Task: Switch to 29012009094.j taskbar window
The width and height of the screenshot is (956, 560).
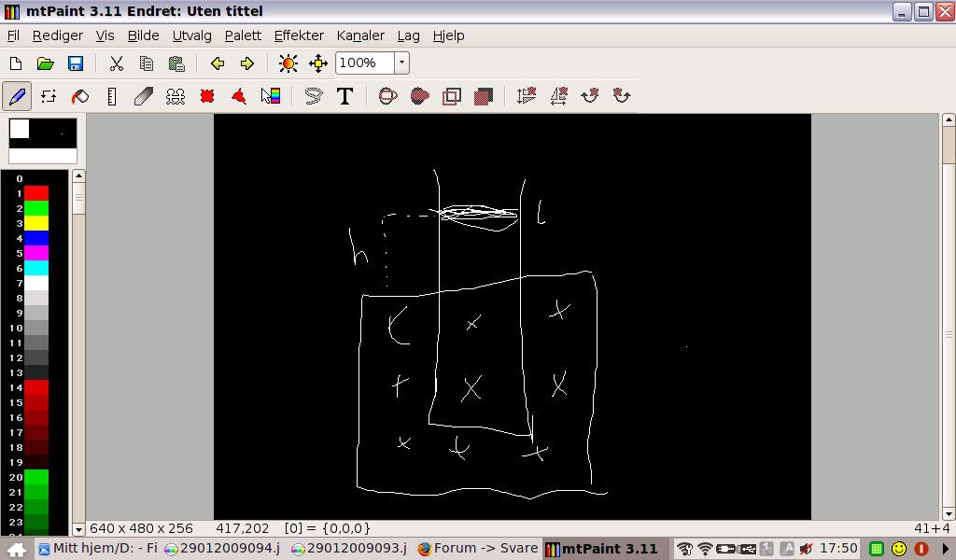Action: point(222,549)
